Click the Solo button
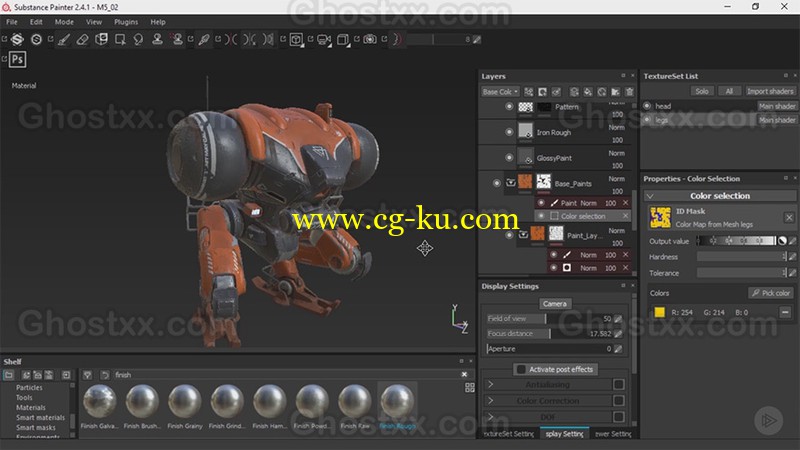Image resolution: width=800 pixels, height=450 pixels. tap(702, 91)
